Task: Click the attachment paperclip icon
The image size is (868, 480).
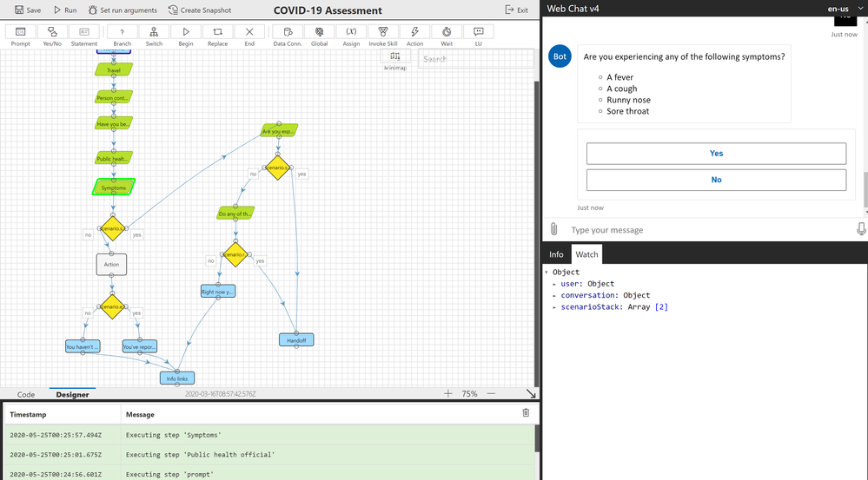Action: pyautogui.click(x=554, y=229)
